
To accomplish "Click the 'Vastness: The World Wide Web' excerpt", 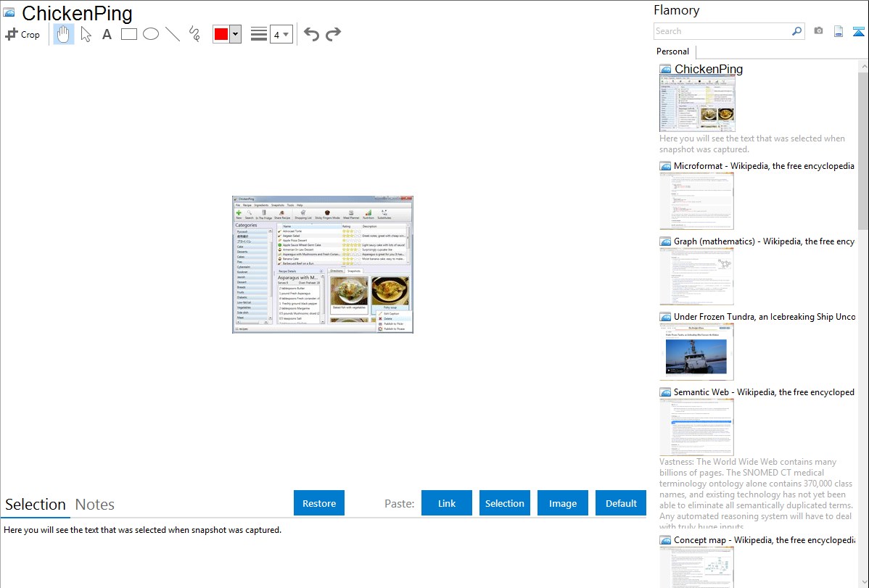I will (x=756, y=494).
